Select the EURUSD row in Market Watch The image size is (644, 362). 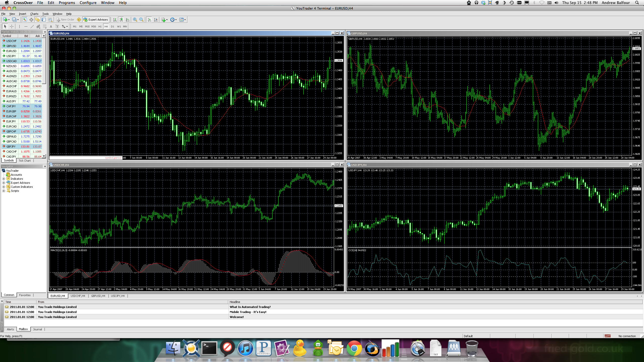tap(22, 51)
